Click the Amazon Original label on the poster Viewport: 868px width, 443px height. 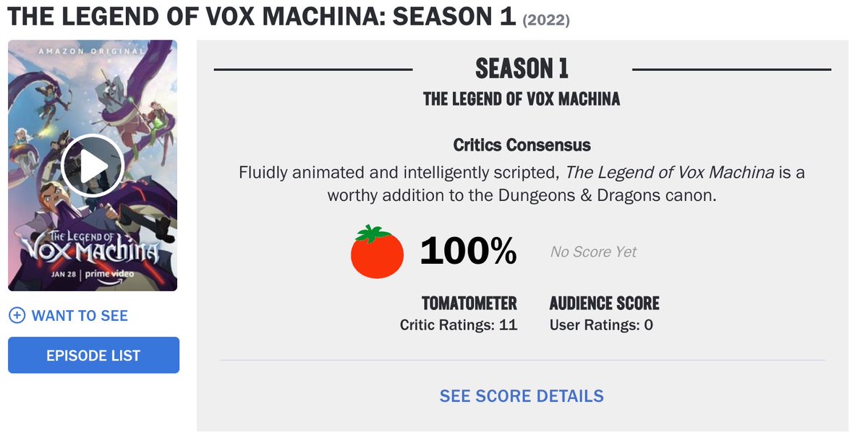[x=93, y=51]
